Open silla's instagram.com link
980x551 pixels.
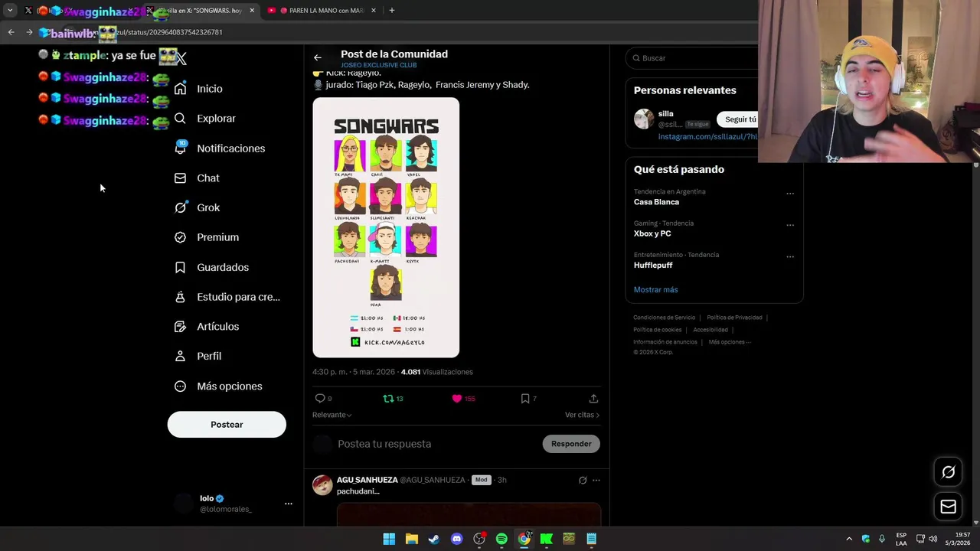[x=708, y=137]
